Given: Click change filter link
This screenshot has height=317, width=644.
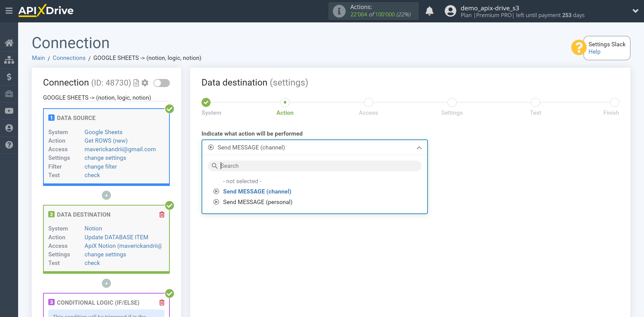Looking at the screenshot, I should 101,167.
